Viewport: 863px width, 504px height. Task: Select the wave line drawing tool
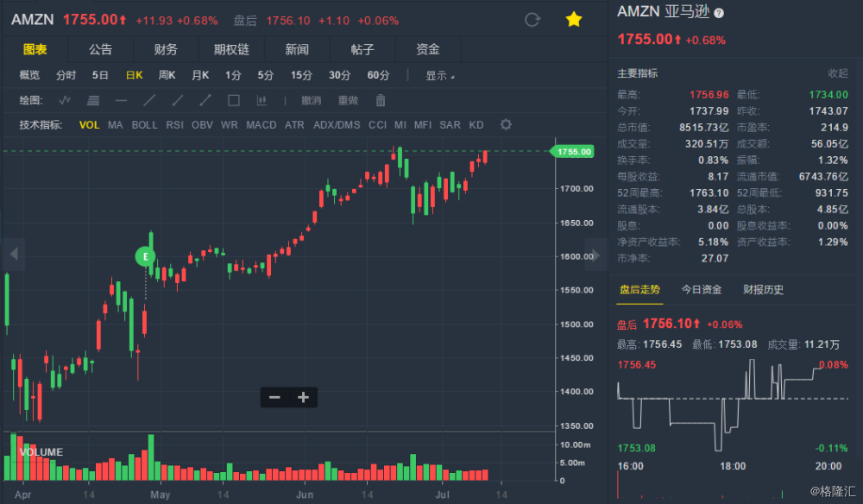click(65, 100)
